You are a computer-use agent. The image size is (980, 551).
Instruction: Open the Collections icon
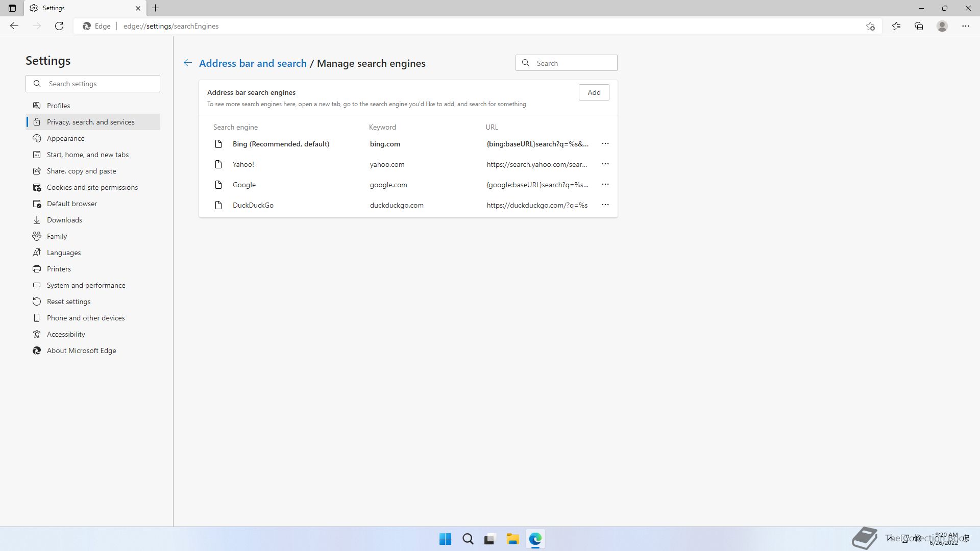point(919,26)
